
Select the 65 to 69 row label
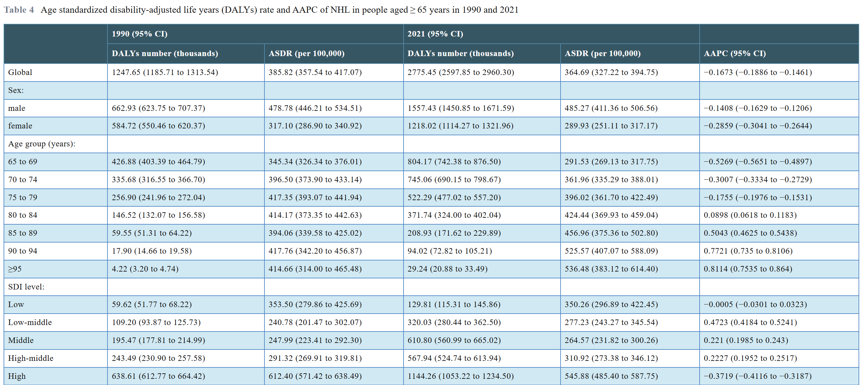tap(22, 161)
